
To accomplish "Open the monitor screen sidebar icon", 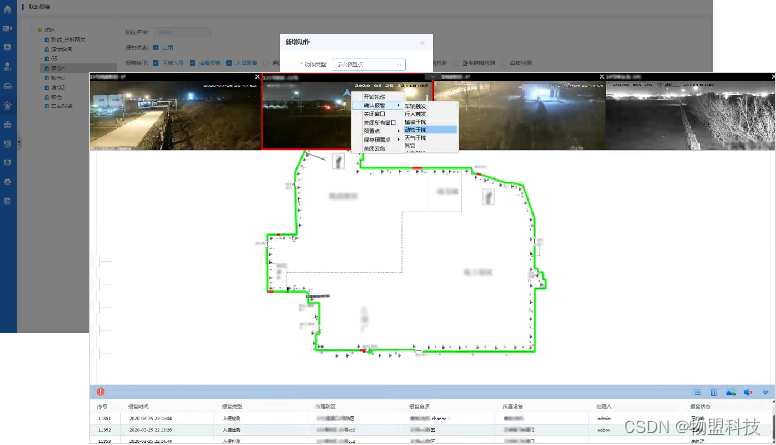I will 7,48.
